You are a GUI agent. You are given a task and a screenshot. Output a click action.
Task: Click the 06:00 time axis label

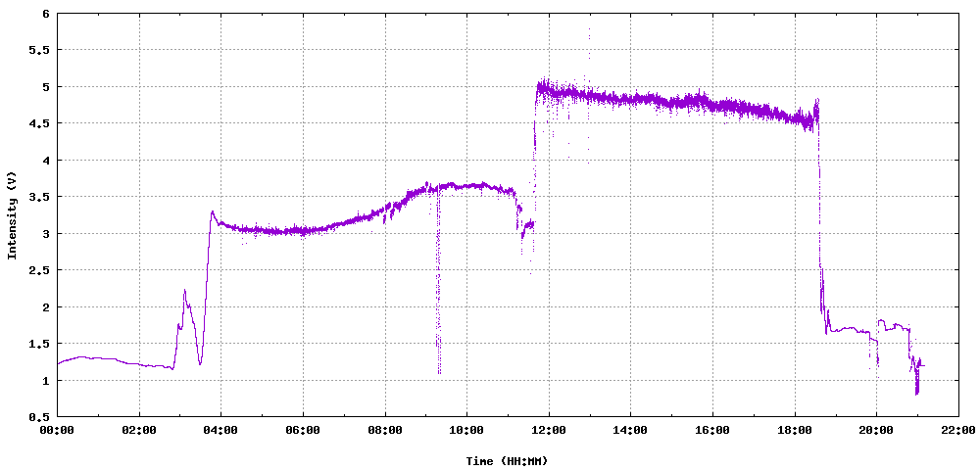[303, 430]
